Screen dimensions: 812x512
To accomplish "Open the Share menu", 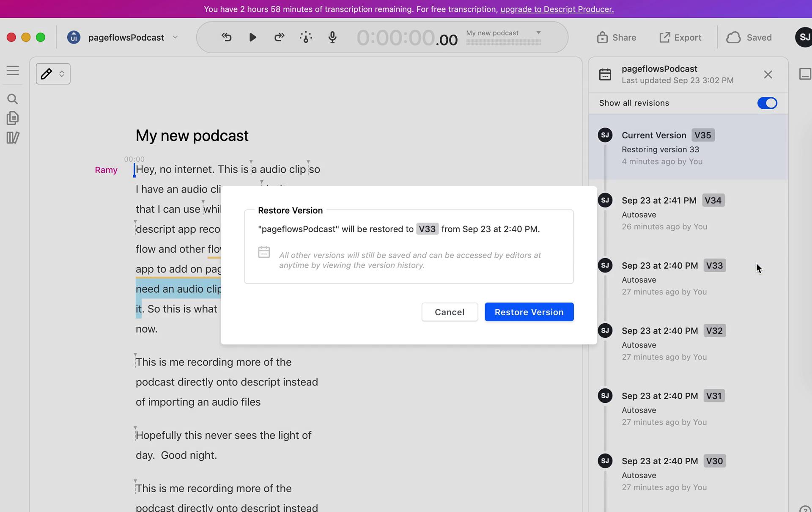I will click(x=616, y=38).
